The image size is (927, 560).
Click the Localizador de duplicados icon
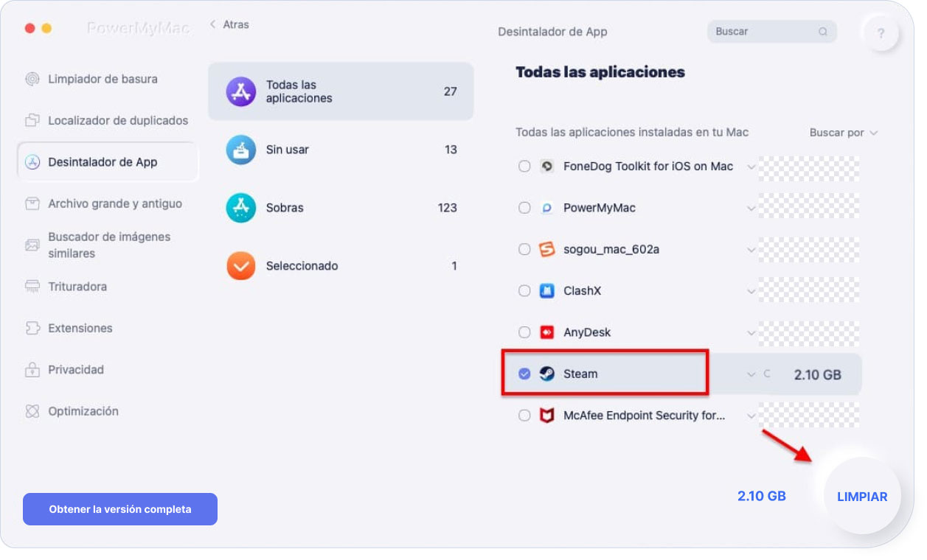[32, 120]
